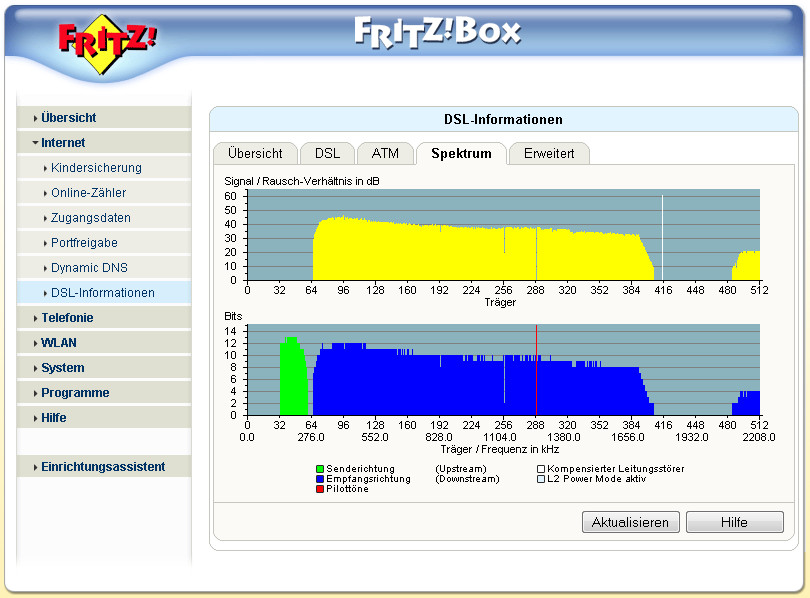The image size is (810, 598).
Task: Expand the System menu
Action: coord(104,368)
